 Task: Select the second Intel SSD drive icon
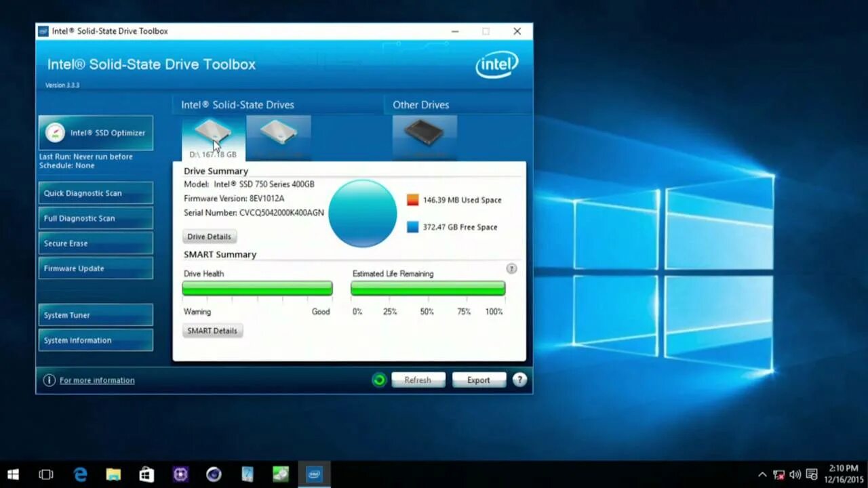coord(279,138)
